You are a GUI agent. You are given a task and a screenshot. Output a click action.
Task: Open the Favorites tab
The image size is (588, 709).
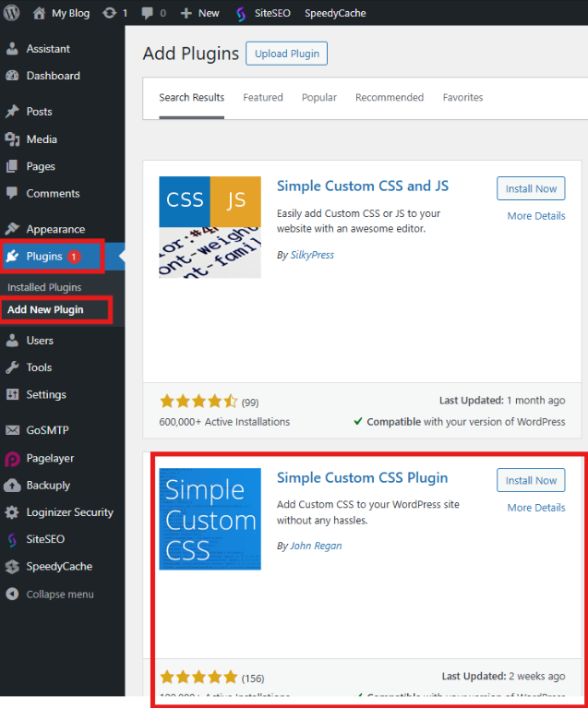pyautogui.click(x=462, y=97)
